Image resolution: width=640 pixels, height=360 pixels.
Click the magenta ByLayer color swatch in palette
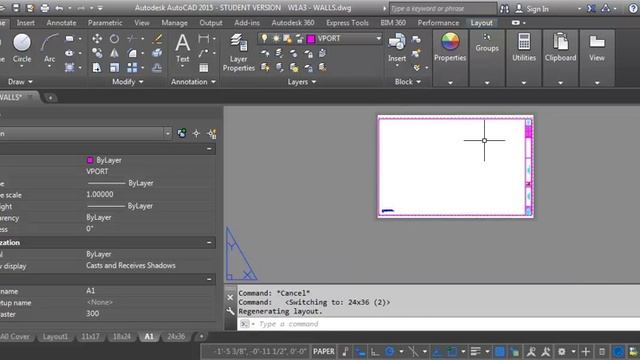click(90, 160)
